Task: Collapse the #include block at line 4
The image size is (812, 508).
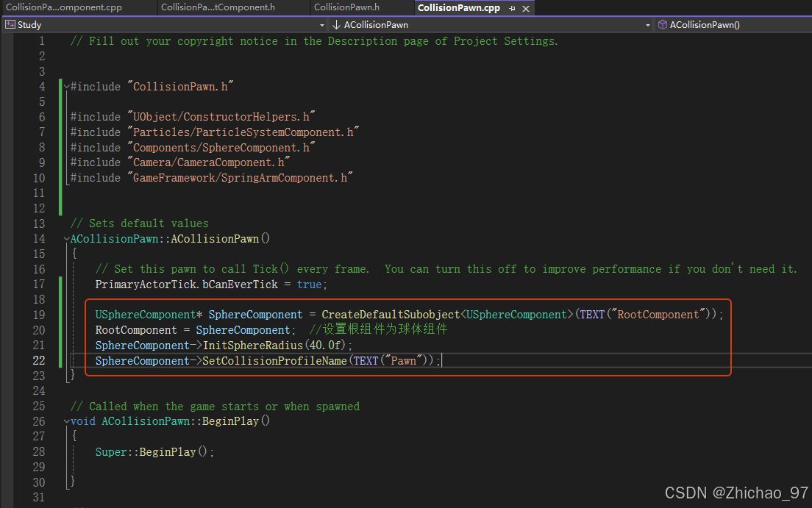Action: 67,87
